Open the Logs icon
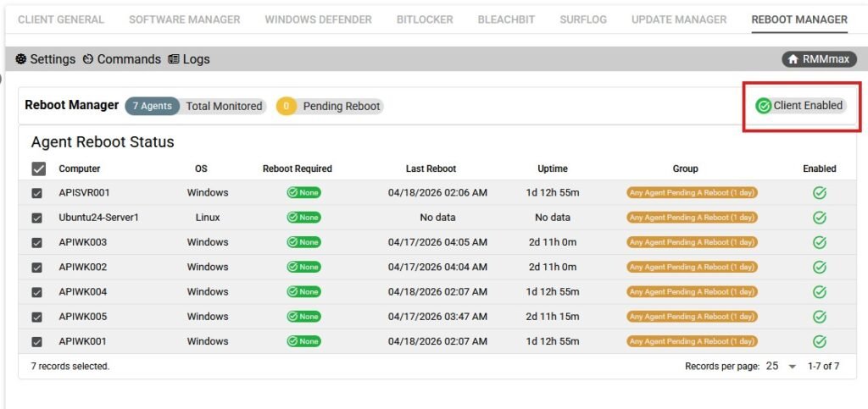 click(174, 59)
